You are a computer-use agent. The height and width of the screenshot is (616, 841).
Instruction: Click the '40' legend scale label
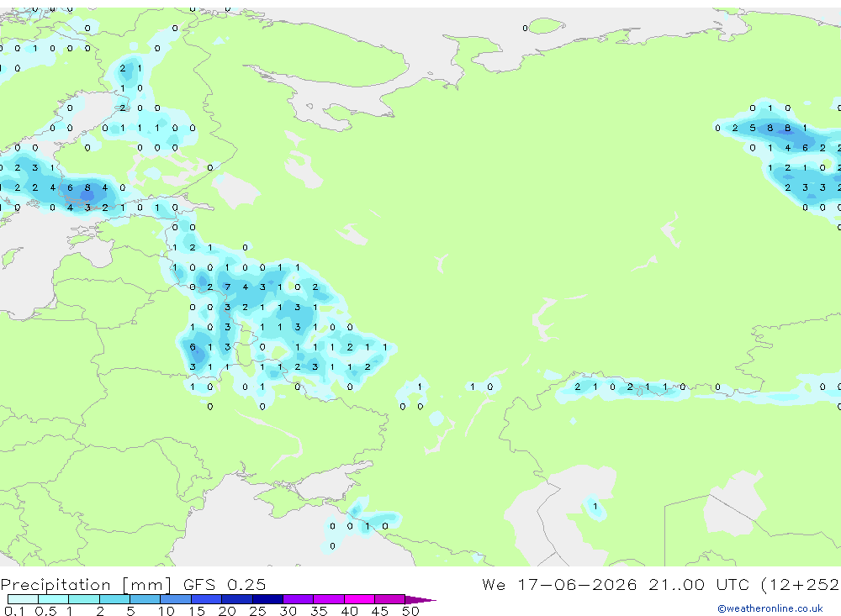[x=349, y=611]
